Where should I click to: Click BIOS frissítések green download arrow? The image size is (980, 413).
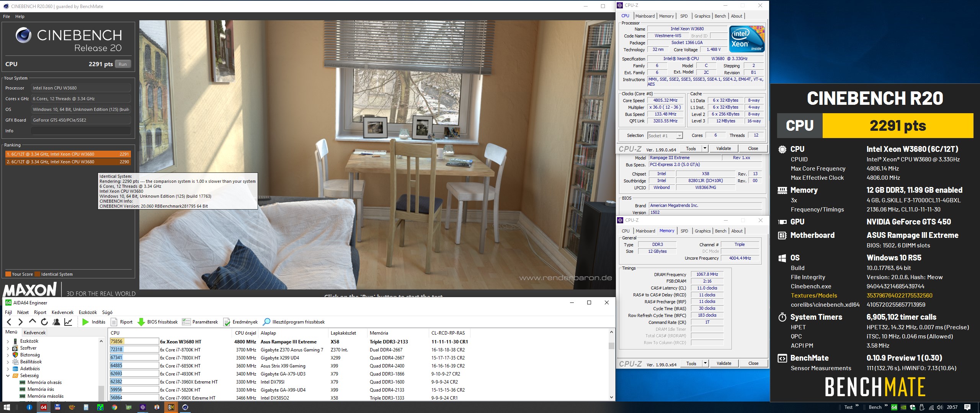click(x=141, y=322)
